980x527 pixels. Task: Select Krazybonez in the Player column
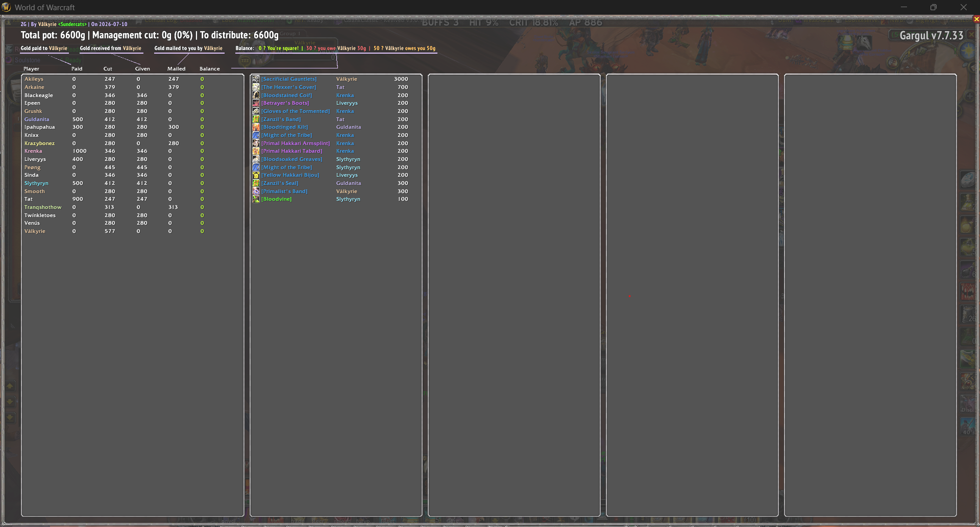(x=39, y=143)
